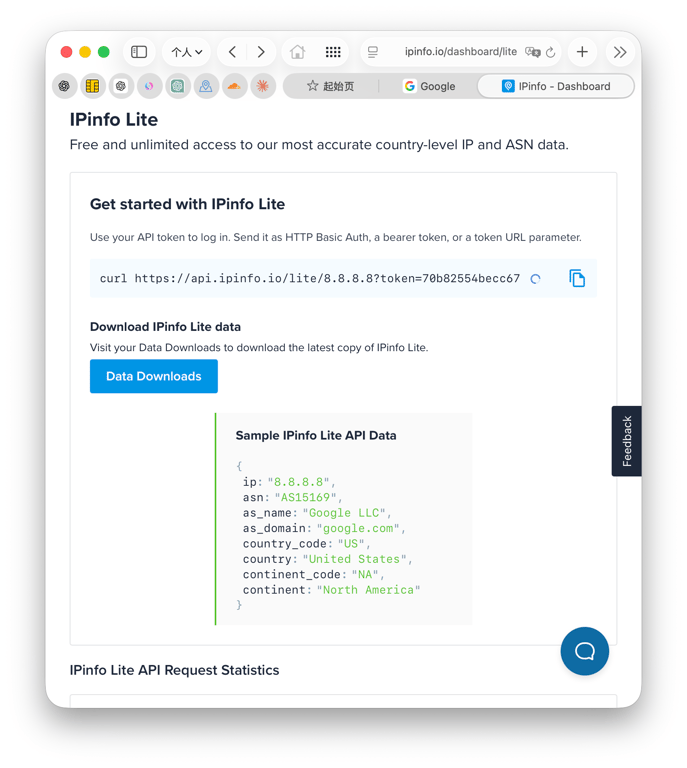Open the pink-blue swirl pinned tab

149,86
